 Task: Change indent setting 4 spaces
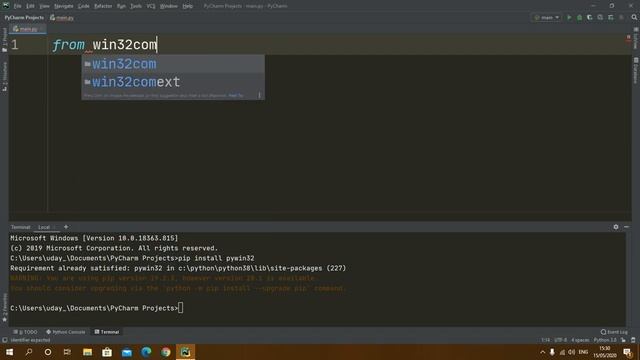pos(580,340)
